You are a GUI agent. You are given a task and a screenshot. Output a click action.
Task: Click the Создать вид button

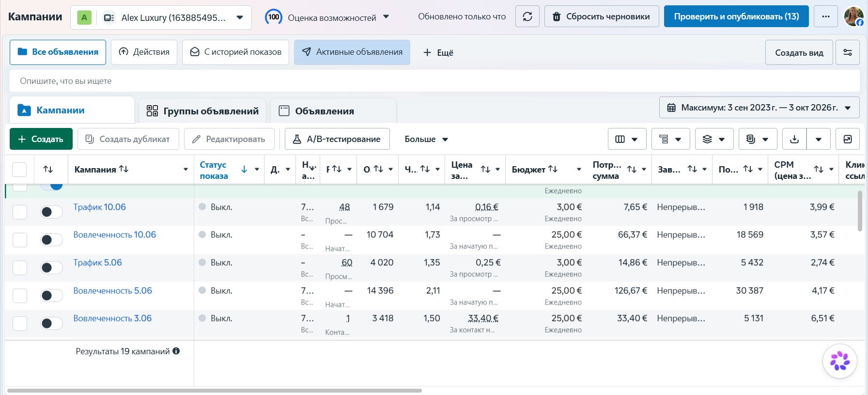(x=799, y=52)
